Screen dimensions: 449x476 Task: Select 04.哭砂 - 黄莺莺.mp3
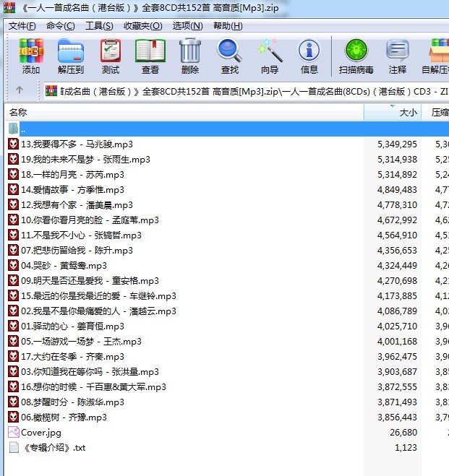(x=64, y=266)
